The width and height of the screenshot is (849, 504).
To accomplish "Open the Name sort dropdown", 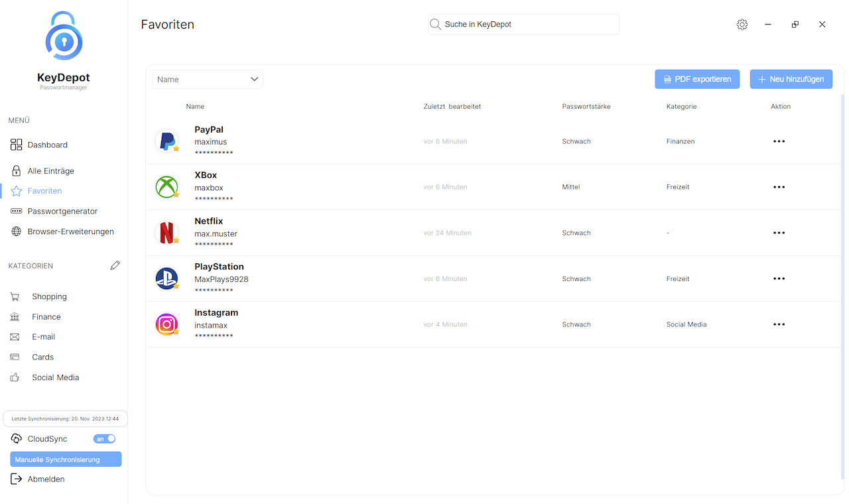I will click(208, 80).
